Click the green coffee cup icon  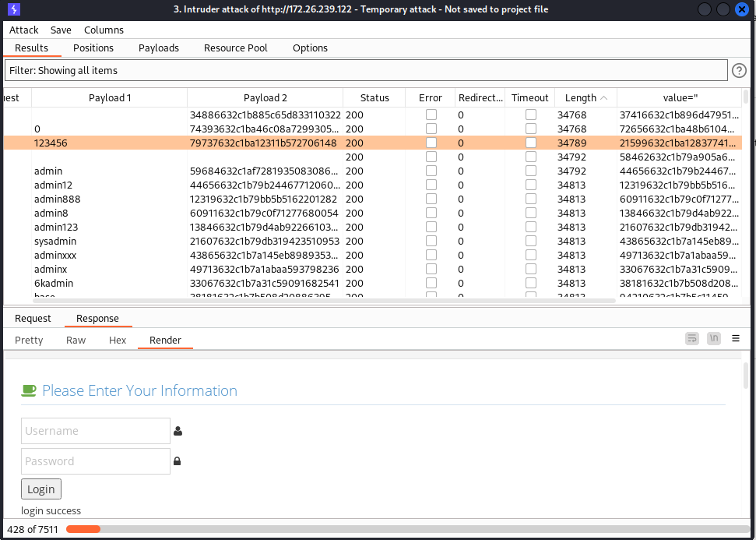point(29,390)
